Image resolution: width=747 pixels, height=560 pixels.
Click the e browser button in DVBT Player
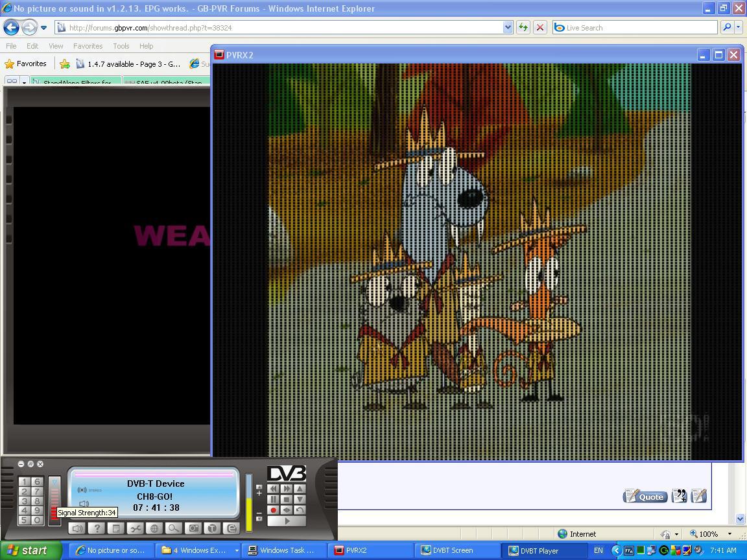(x=231, y=528)
